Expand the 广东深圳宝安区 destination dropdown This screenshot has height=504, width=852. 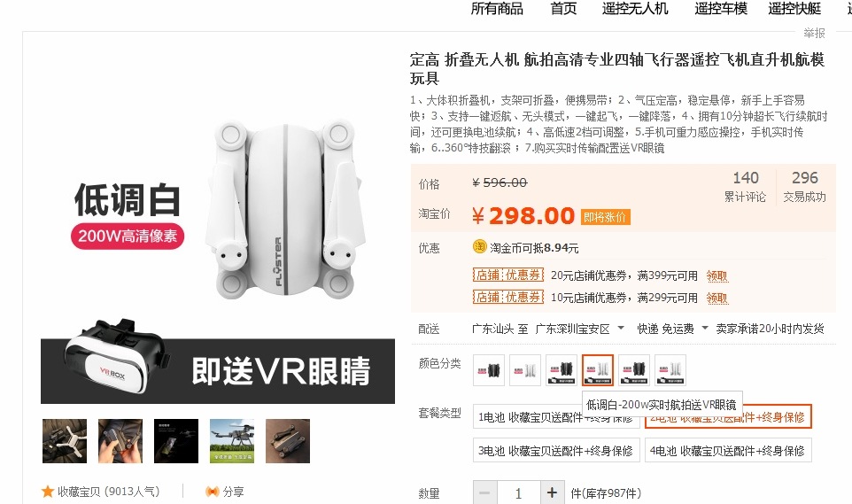pos(621,328)
